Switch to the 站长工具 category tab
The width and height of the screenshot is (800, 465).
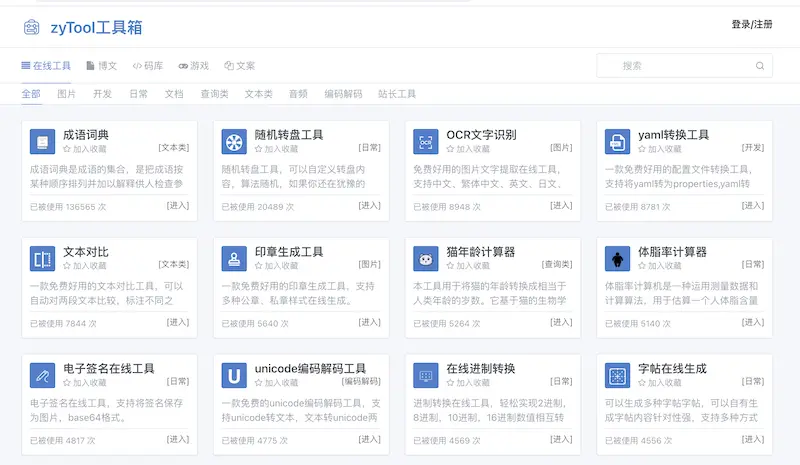[397, 94]
